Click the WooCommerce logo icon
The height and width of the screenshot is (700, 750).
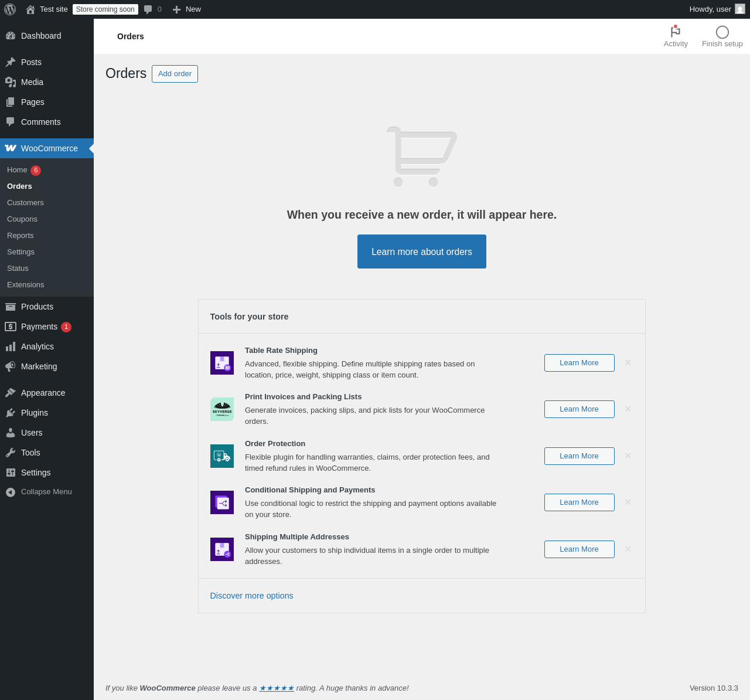[x=11, y=148]
